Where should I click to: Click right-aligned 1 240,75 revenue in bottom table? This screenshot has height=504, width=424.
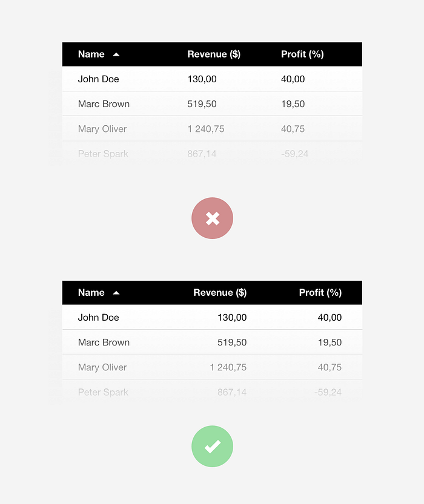228,367
